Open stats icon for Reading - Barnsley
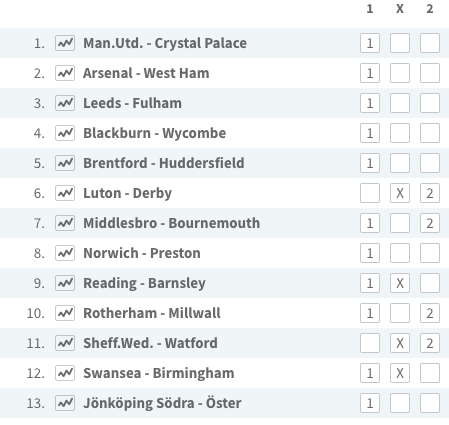The height and width of the screenshot is (425, 449). 65,283
